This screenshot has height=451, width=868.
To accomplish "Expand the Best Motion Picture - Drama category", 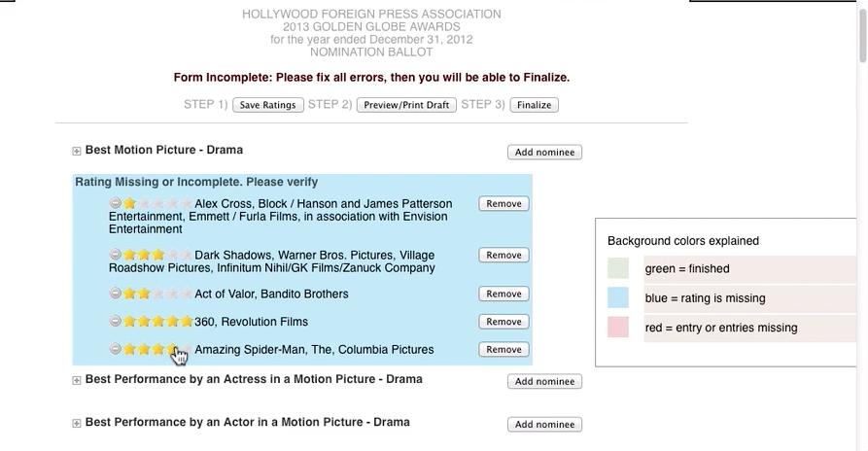I will pos(77,152).
